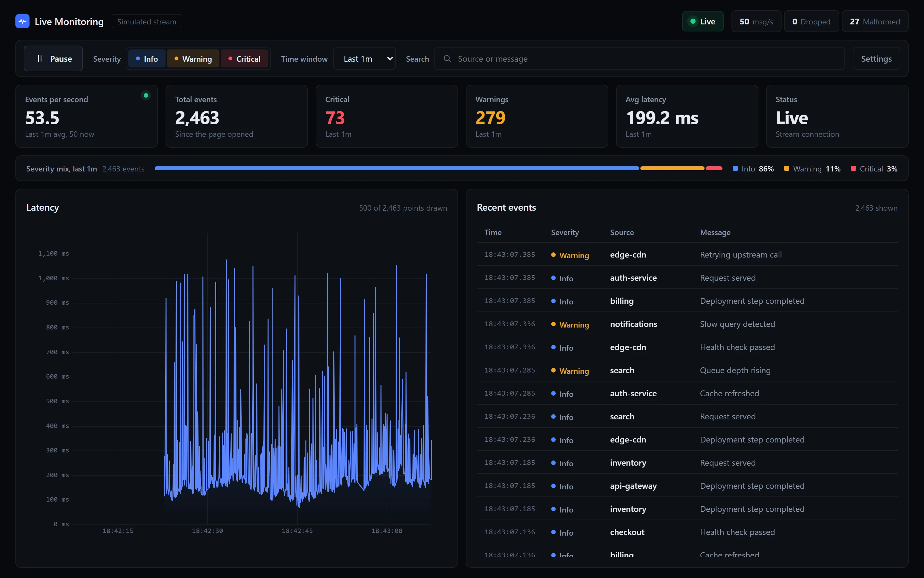924x578 pixels.
Task: Click the red Critical legend square
Action: (853, 169)
